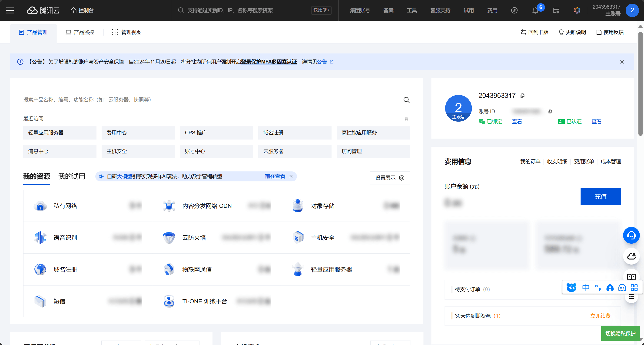644x345 pixels.
Task: Click inside the product search input field
Action: 175,100
